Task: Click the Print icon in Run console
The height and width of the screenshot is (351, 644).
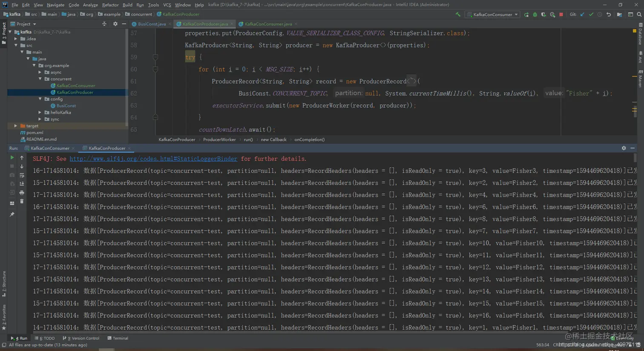Action: (x=22, y=193)
